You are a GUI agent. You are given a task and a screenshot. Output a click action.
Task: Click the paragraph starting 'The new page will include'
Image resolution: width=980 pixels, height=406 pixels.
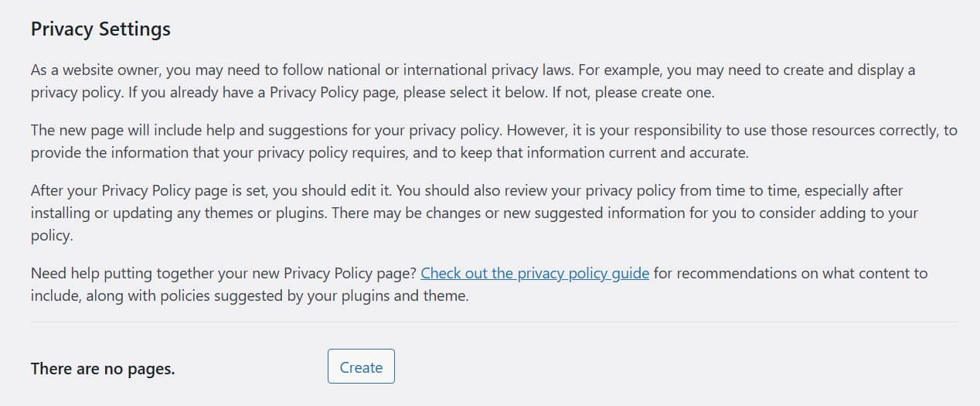coord(494,142)
